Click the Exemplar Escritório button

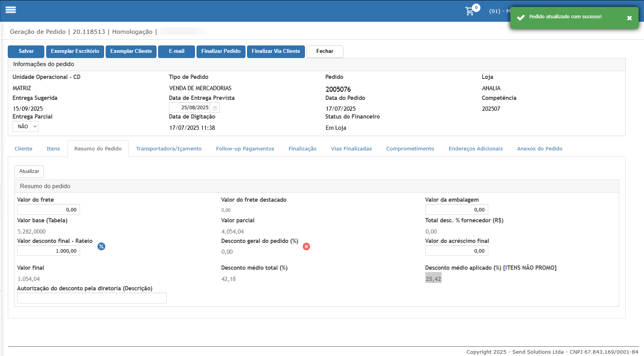point(75,51)
